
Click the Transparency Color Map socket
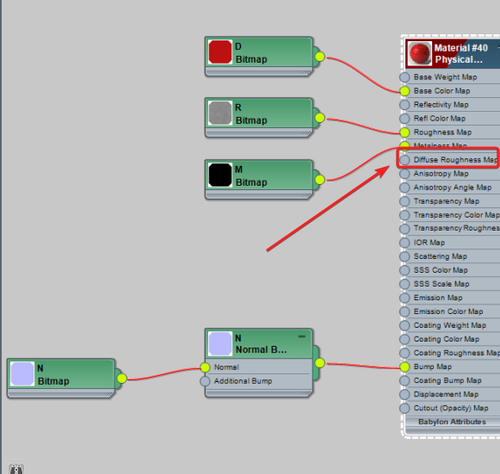(405, 215)
